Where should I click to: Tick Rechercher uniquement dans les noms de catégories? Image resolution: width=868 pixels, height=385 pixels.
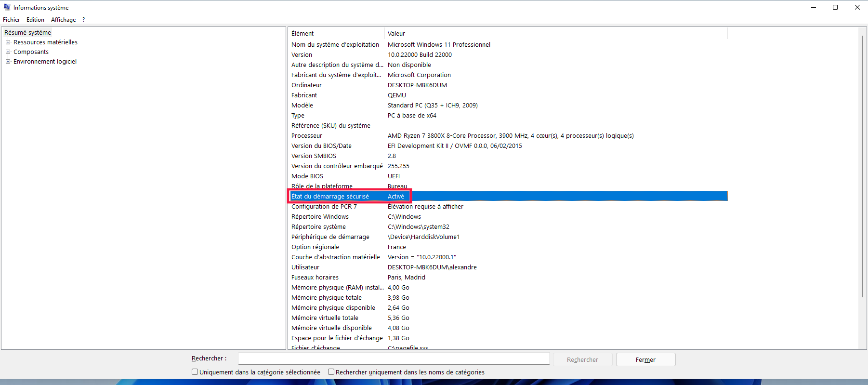331,372
